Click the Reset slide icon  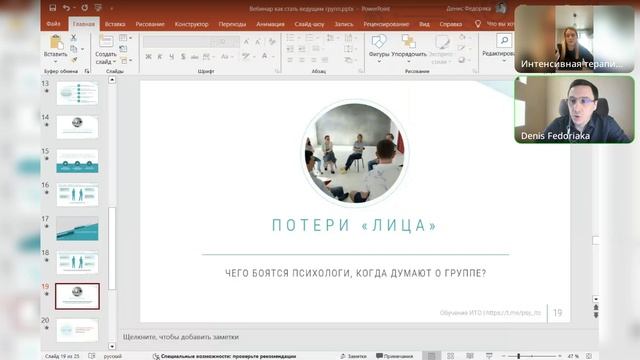[123, 49]
